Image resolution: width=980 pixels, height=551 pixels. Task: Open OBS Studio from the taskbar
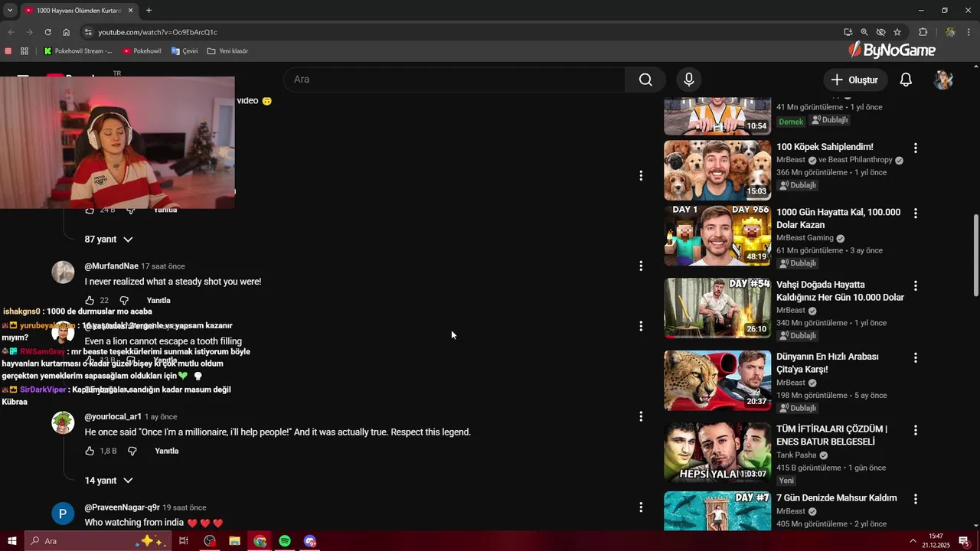[210, 541]
